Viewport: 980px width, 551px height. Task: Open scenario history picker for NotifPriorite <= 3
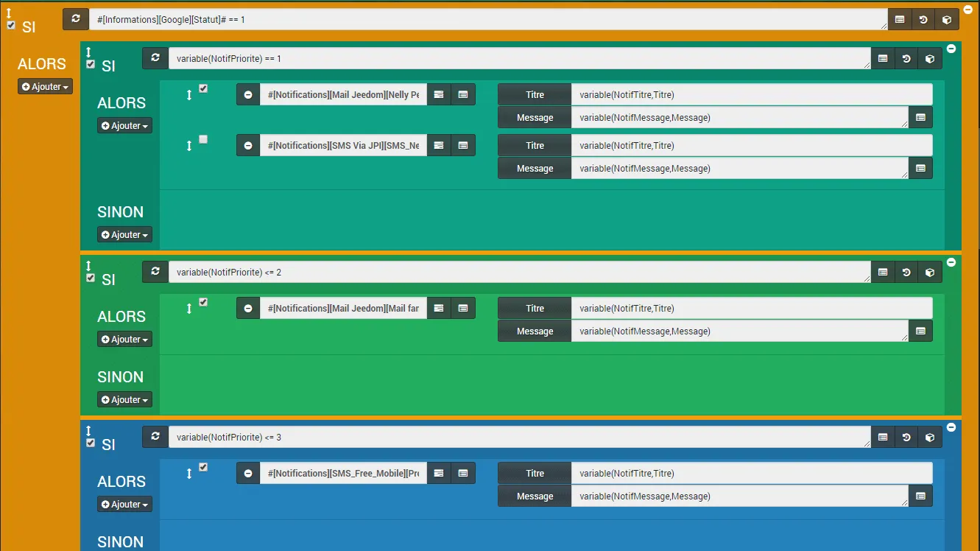(906, 438)
